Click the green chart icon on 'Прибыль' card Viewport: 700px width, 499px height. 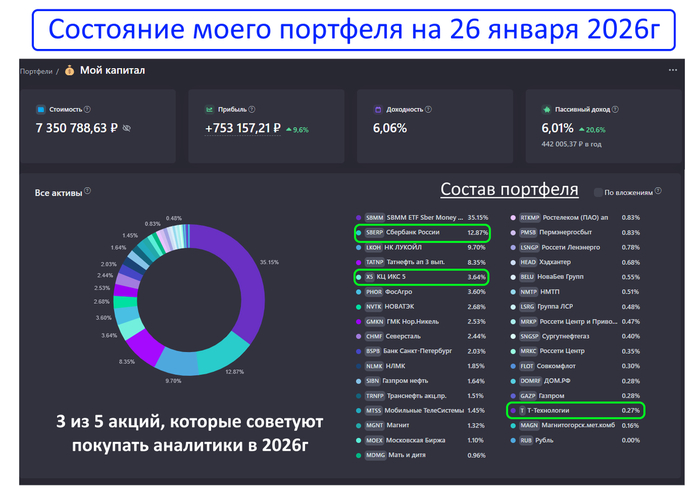pyautogui.click(x=210, y=109)
